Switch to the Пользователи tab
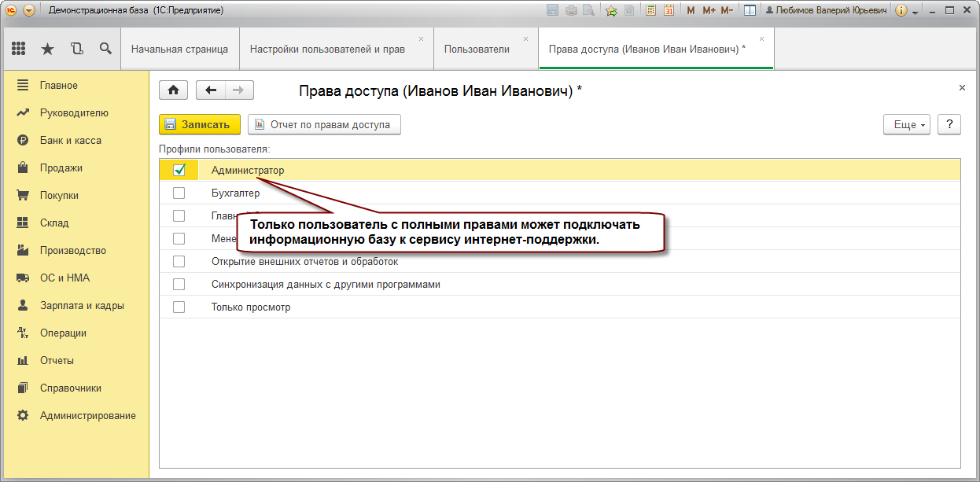 pyautogui.click(x=477, y=49)
